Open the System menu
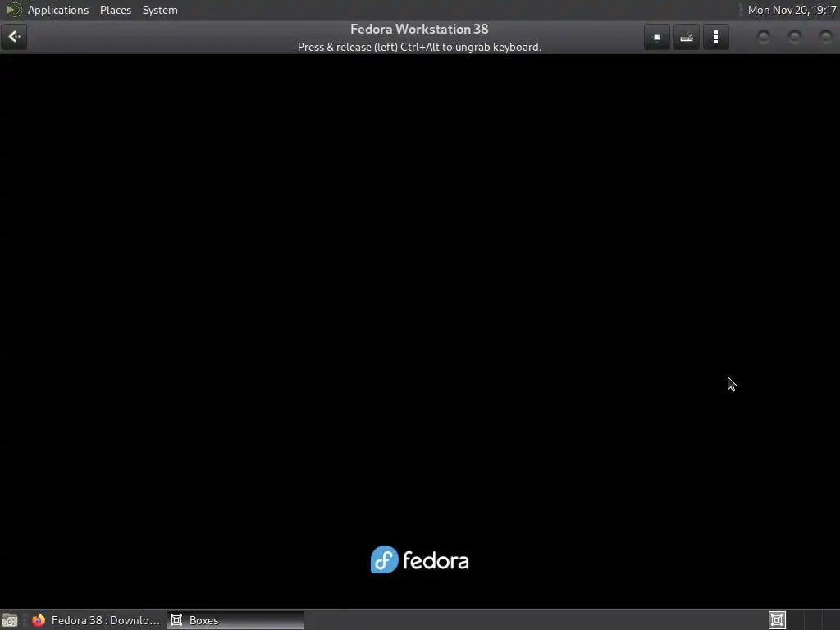 click(160, 10)
